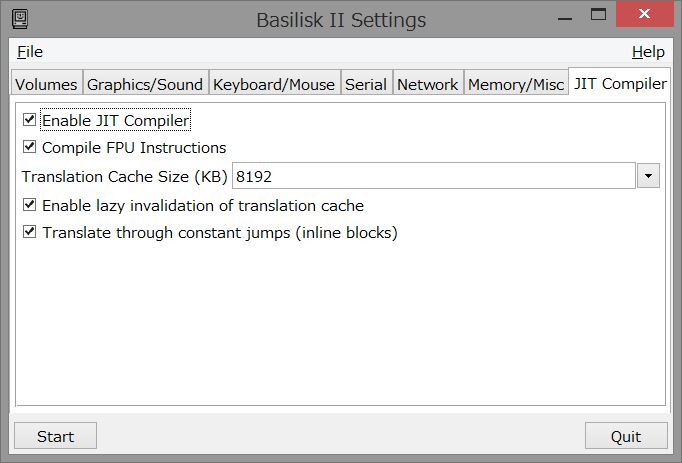
Task: Open the Network tab
Action: pyautogui.click(x=428, y=82)
